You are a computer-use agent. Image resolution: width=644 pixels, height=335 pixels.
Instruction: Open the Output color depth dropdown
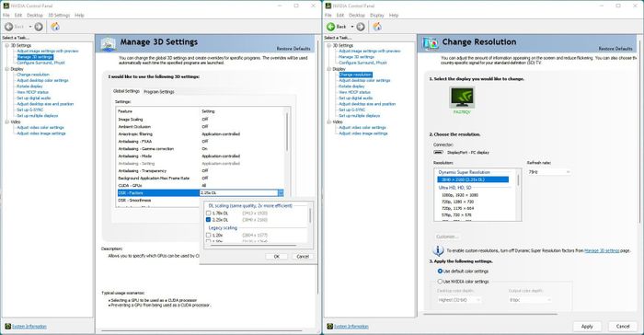pyautogui.click(x=530, y=300)
